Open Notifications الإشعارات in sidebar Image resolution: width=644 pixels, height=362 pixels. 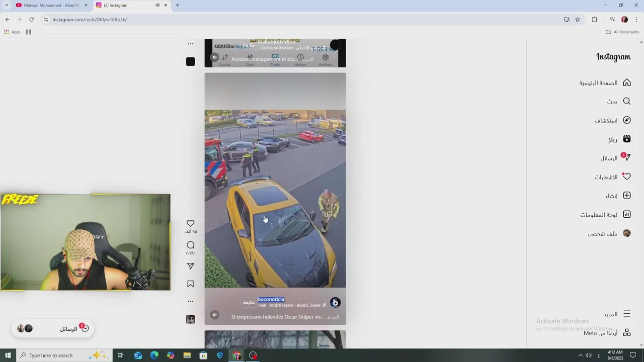613,177
